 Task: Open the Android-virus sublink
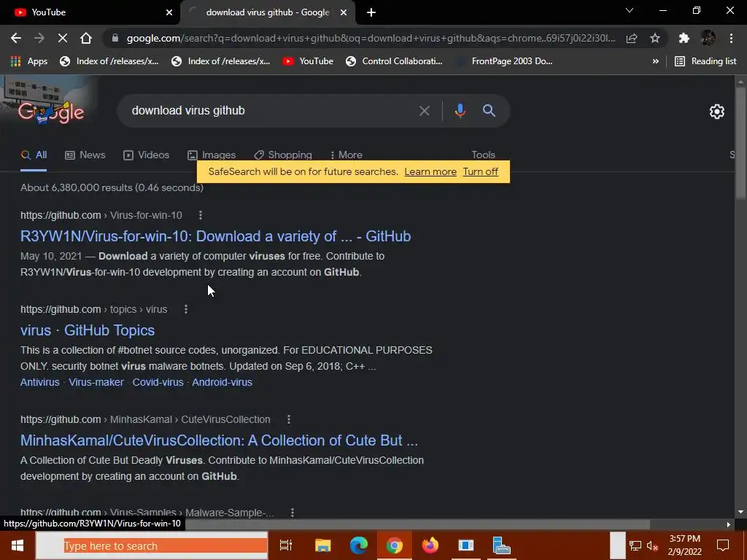click(x=222, y=382)
